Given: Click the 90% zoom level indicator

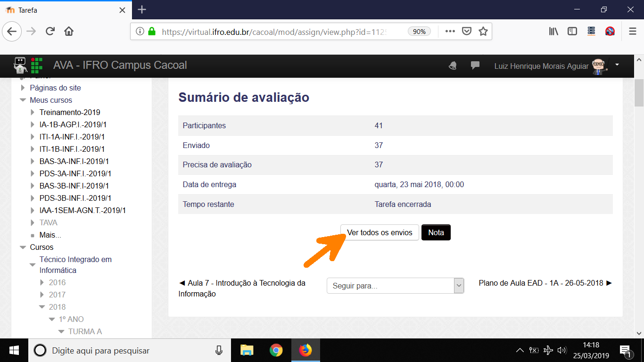Looking at the screenshot, I should pyautogui.click(x=419, y=32).
